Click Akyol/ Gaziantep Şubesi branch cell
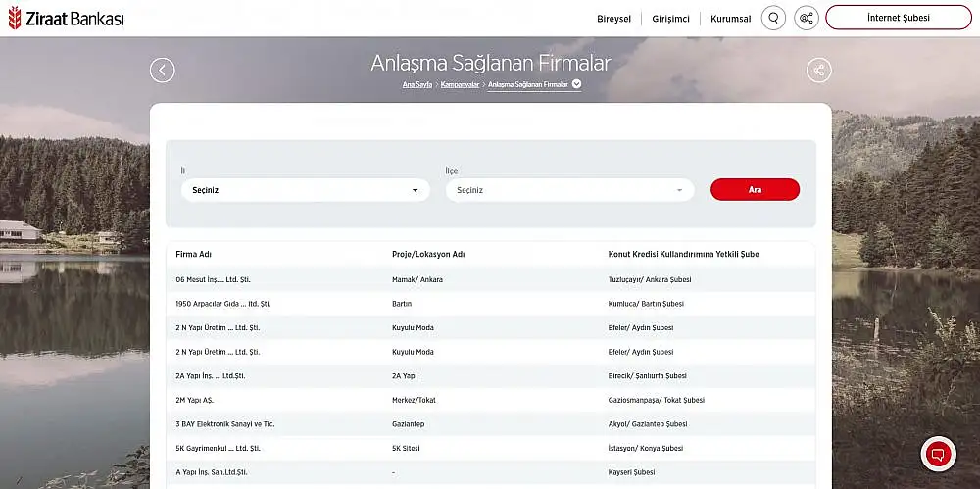The height and width of the screenshot is (489, 980). 648,424
